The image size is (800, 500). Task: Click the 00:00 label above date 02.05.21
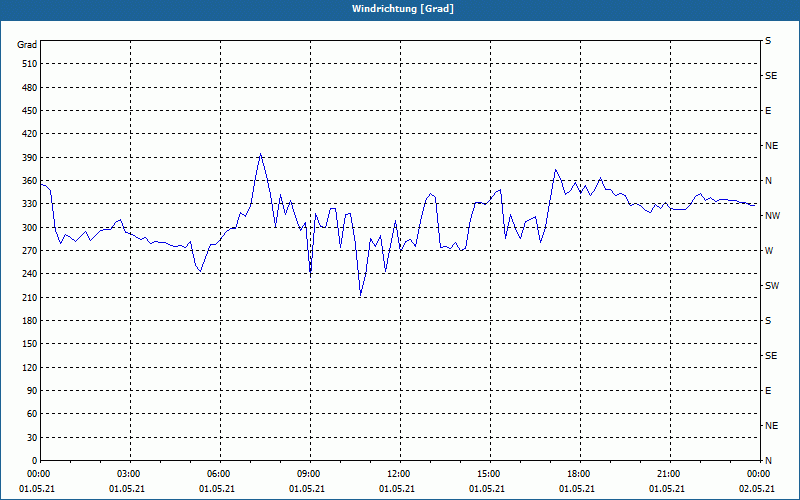pyautogui.click(x=758, y=474)
